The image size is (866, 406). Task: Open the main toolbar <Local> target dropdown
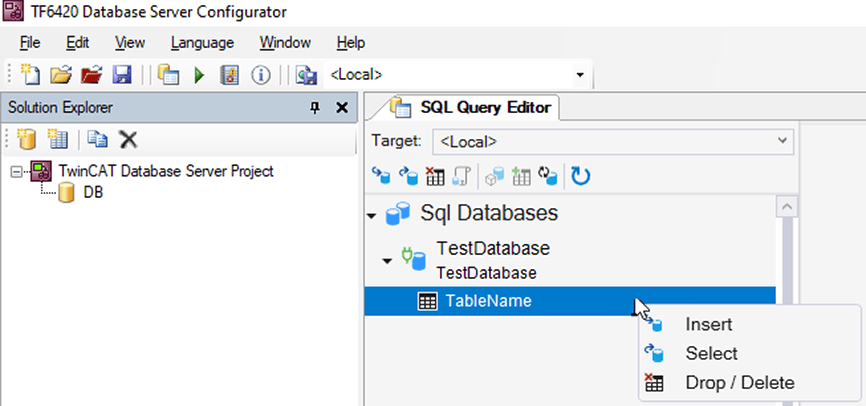click(x=579, y=75)
